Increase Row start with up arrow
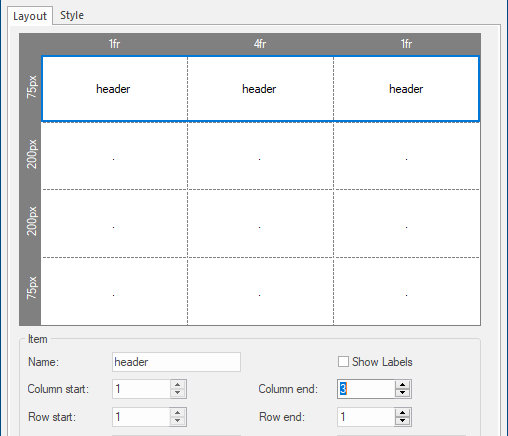 tap(177, 413)
